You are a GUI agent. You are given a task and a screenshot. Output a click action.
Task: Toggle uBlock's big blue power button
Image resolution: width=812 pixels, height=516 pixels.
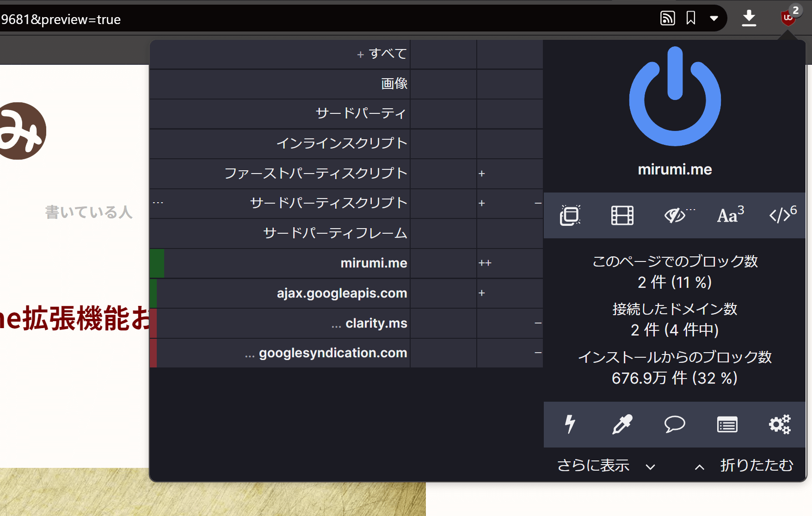(x=675, y=96)
